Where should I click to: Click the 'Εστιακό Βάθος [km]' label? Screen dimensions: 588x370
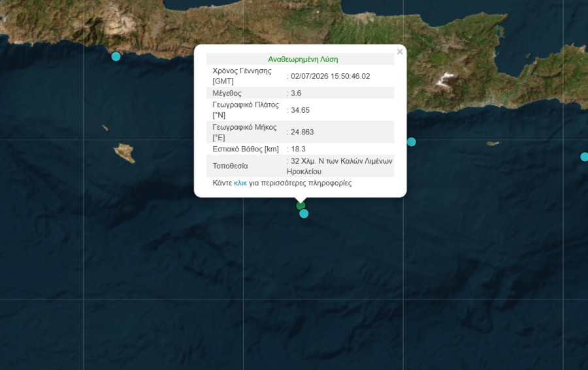(x=246, y=149)
